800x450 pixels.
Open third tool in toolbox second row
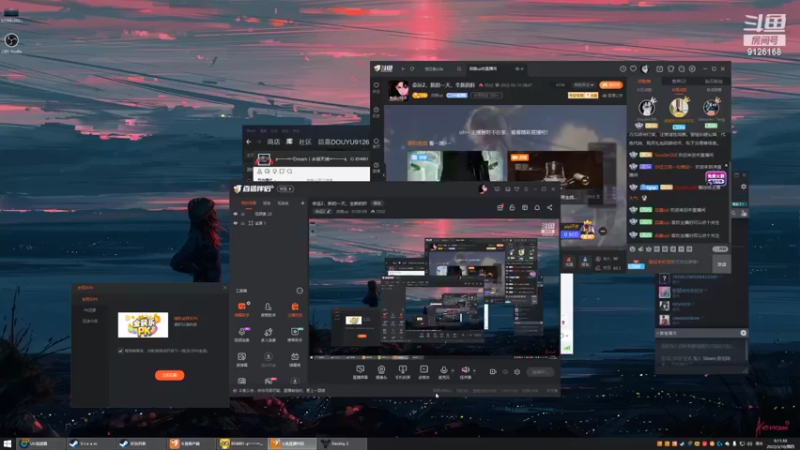pos(295,335)
